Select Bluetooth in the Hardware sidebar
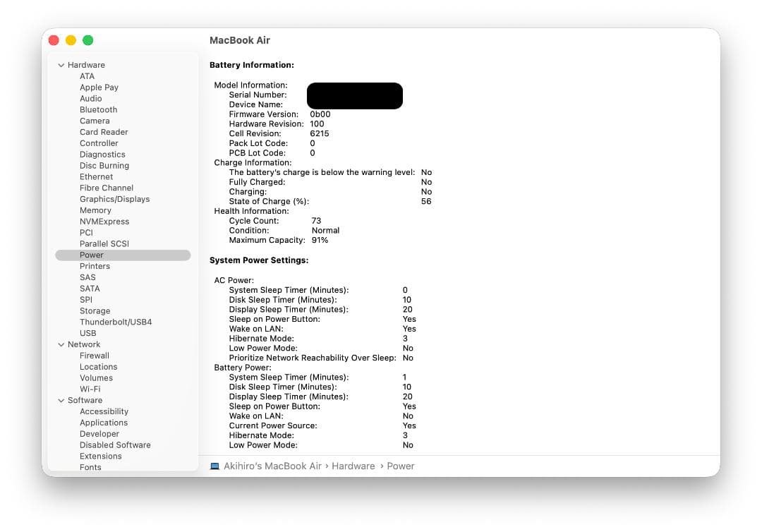The image size is (762, 532). coord(98,109)
